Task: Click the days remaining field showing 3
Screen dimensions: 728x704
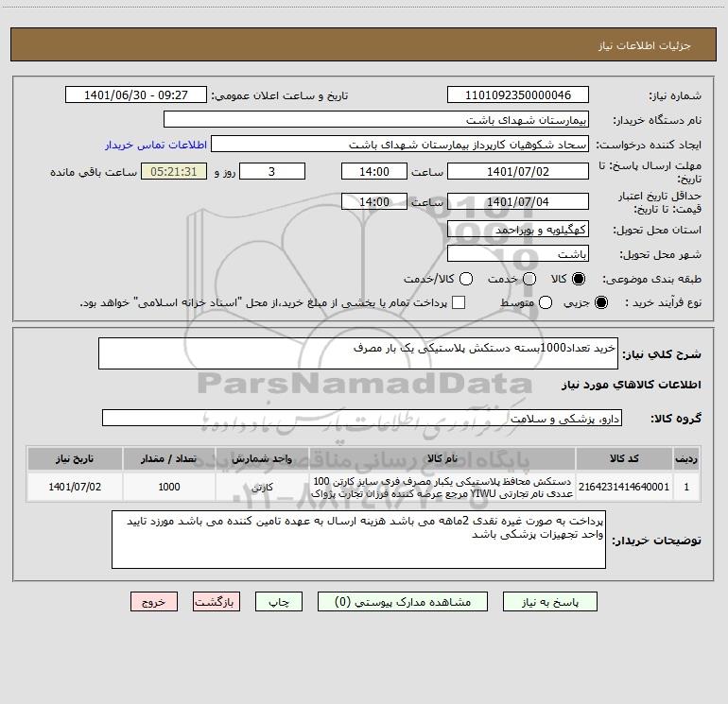Action: pos(272,171)
